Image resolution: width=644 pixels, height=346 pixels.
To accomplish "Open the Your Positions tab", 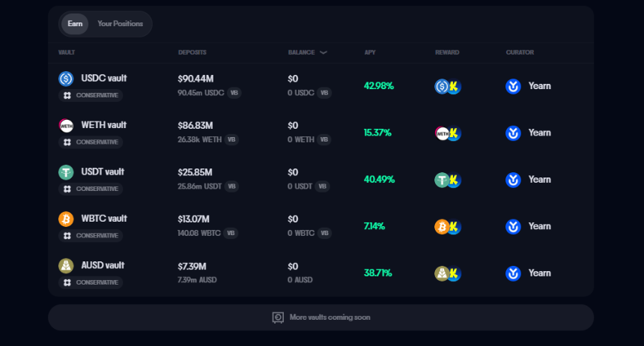I will tap(120, 24).
